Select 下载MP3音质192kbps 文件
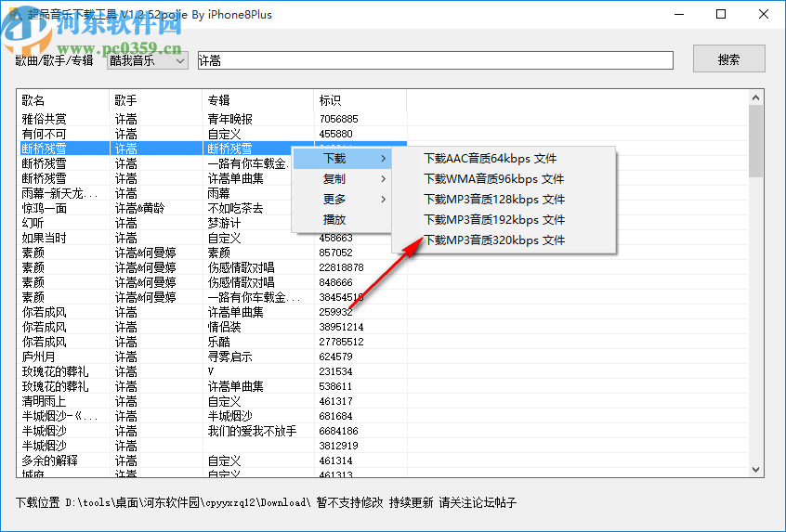Viewport: 786px width, 532px height. click(504, 219)
